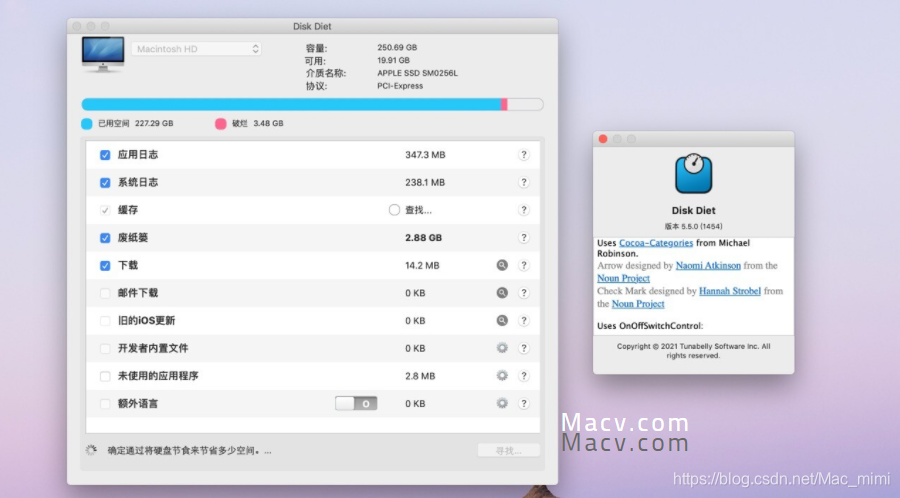This screenshot has height=498, width=900.
Task: Toggle the 额外语言 on/off switch
Action: click(356, 403)
